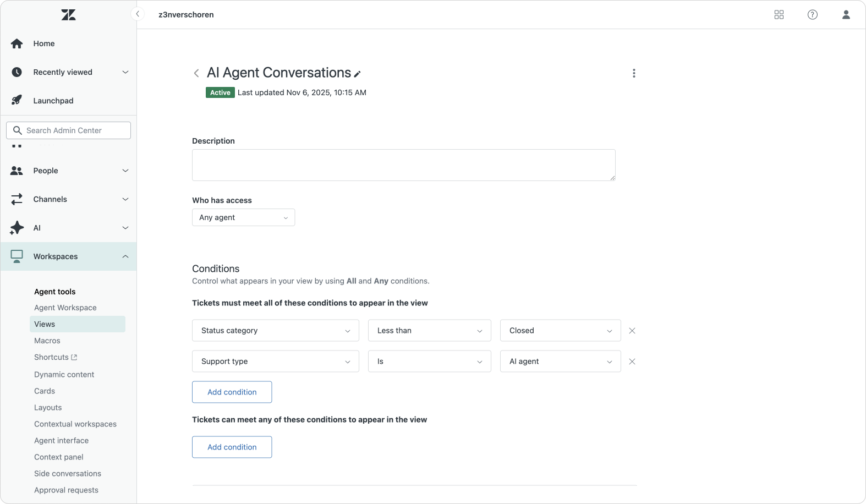Remove the Support type condition
Viewport: 866px width, 504px height.
pyautogui.click(x=632, y=361)
